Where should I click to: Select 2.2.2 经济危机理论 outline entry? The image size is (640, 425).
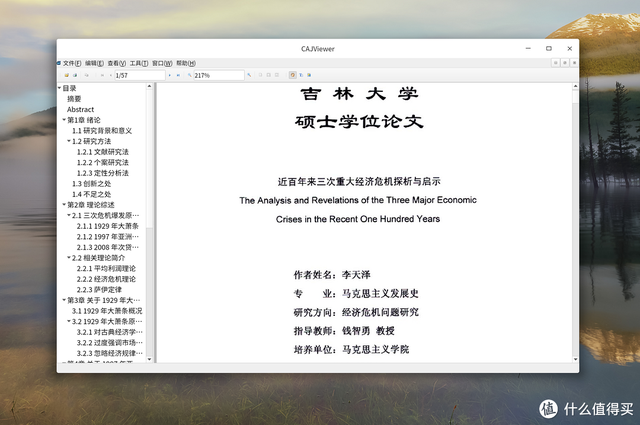(106, 279)
